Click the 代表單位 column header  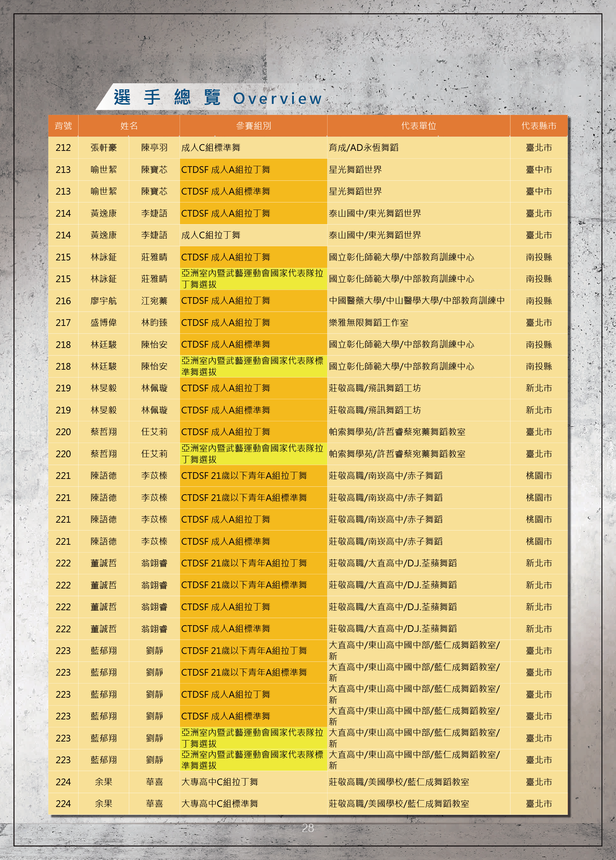[x=419, y=126]
